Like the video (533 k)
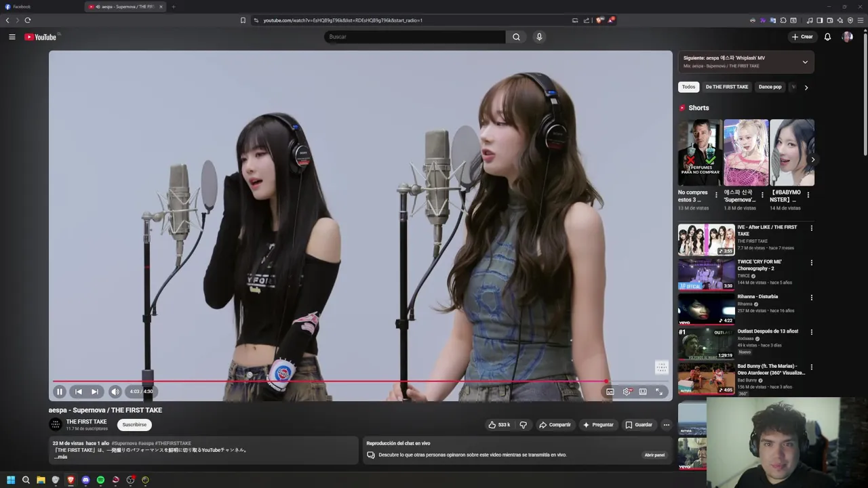 (499, 425)
